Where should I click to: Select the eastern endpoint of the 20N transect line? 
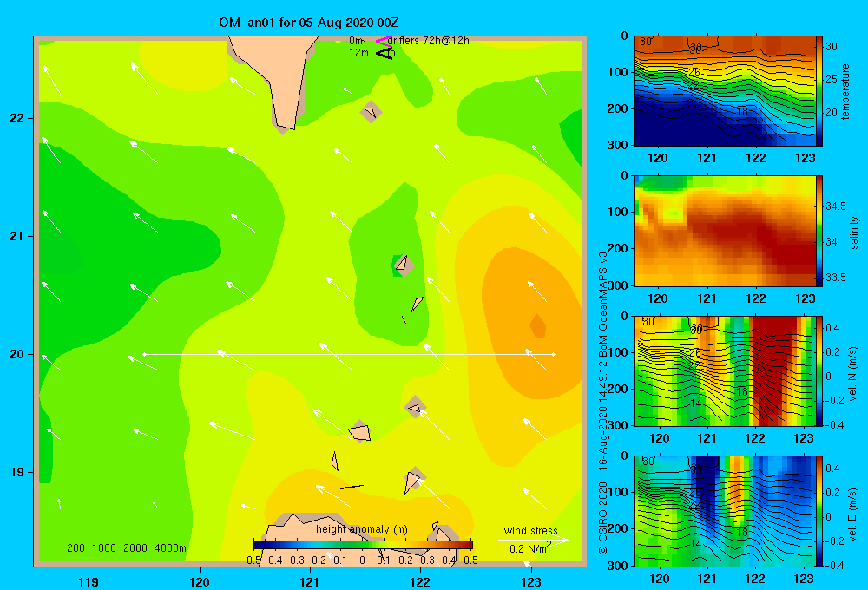point(554,354)
